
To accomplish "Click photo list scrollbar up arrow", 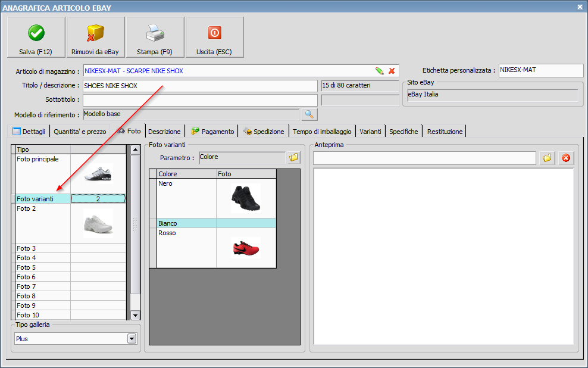I will pyautogui.click(x=135, y=150).
